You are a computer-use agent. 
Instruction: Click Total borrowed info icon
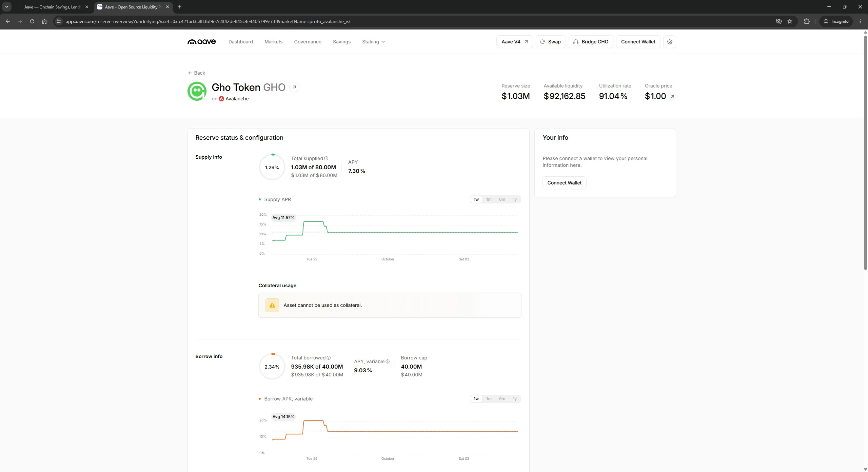[329, 358]
